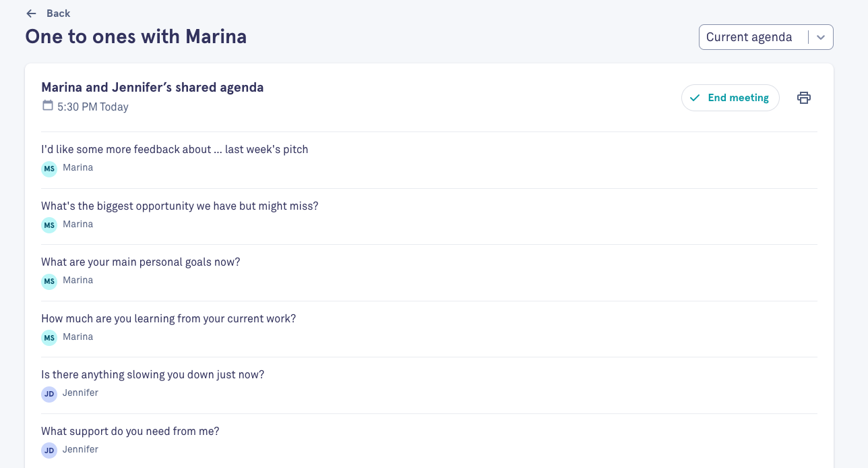Click the calendar icon beside 5:30 PM Today
The height and width of the screenshot is (468, 868).
(47, 105)
